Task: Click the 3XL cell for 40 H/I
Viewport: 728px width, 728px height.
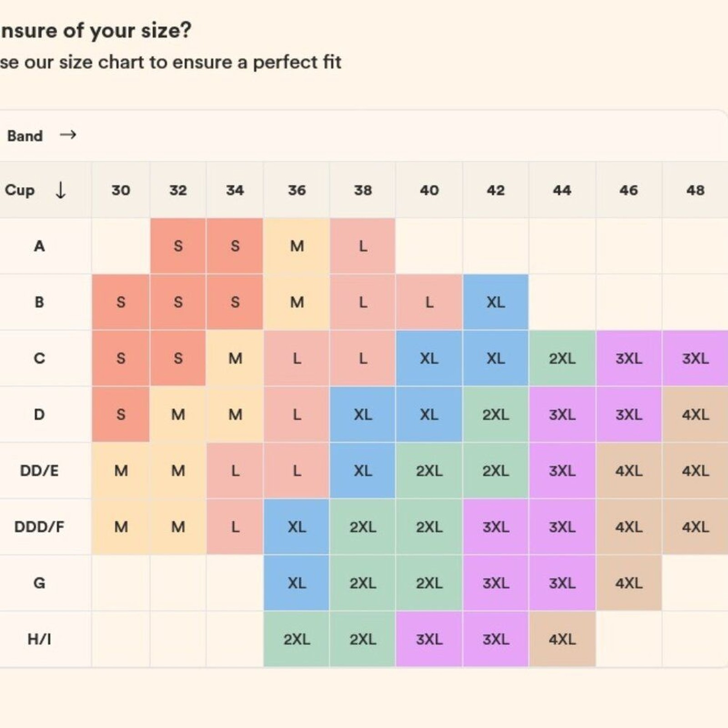Action: (429, 639)
